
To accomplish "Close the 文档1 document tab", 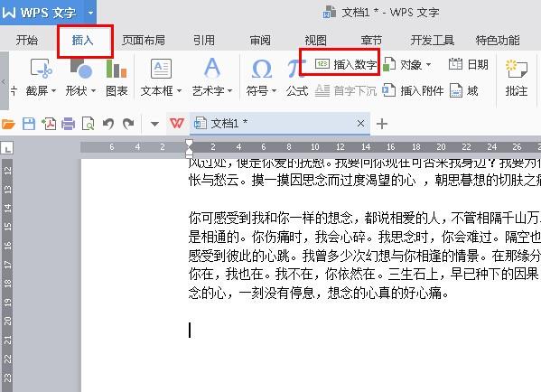I will [x=360, y=123].
